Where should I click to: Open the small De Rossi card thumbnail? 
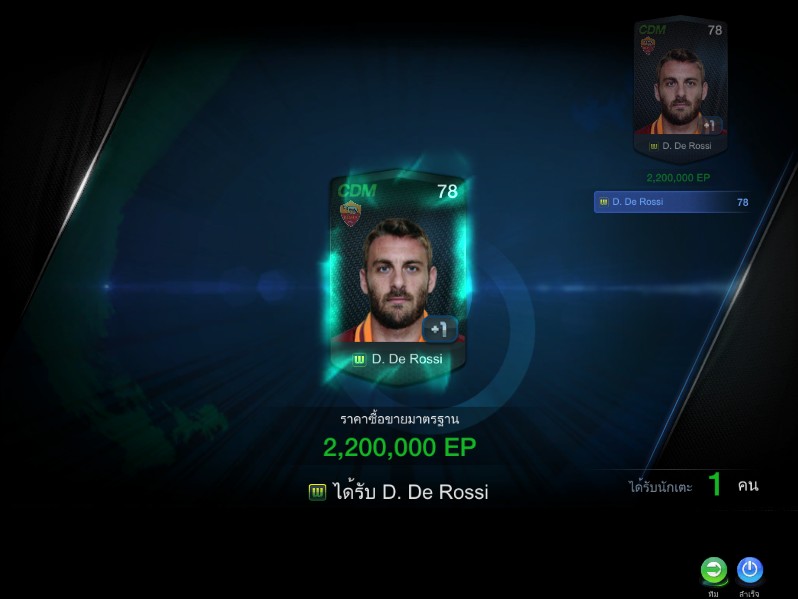tap(680, 89)
